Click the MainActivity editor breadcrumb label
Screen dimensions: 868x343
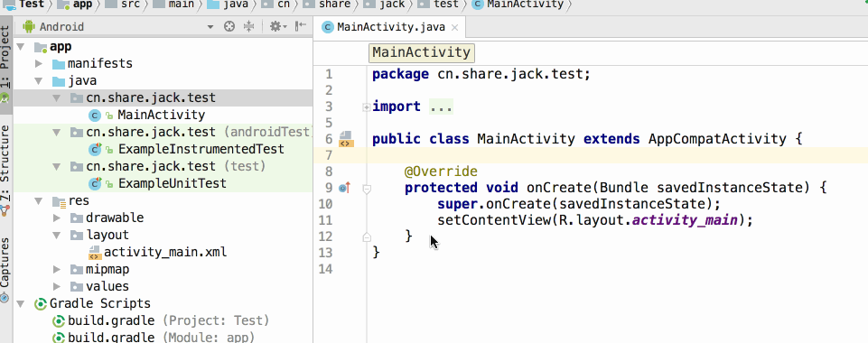pyautogui.click(x=421, y=52)
